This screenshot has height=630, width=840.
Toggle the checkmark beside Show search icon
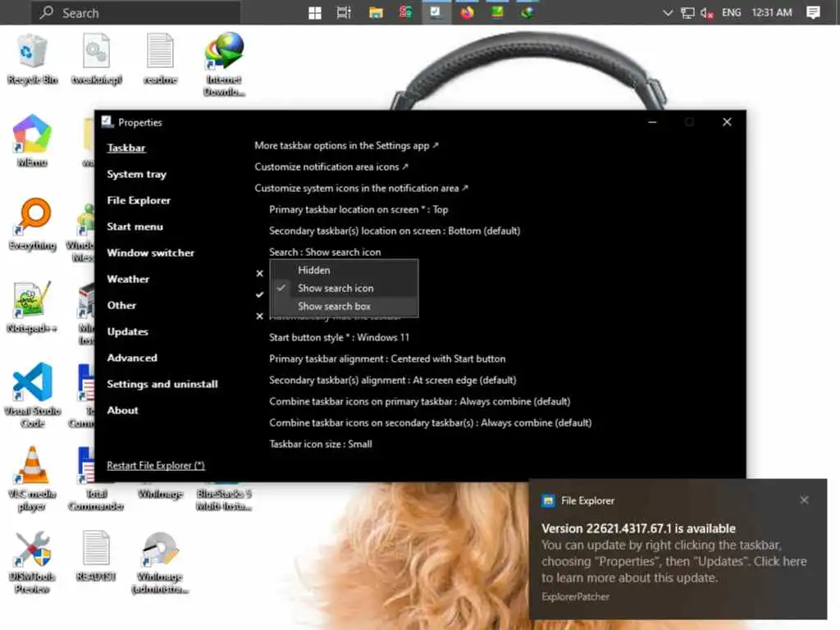tap(260, 294)
